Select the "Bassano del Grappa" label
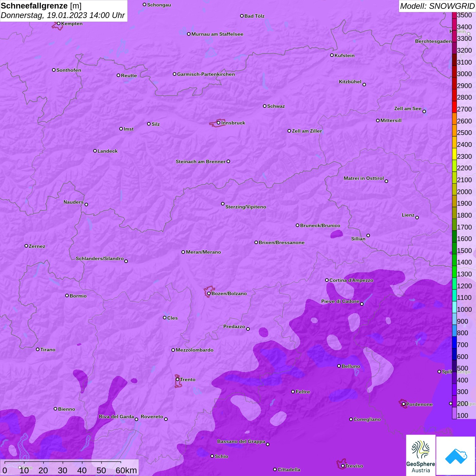The height and width of the screenshot is (476, 476). [x=241, y=441]
